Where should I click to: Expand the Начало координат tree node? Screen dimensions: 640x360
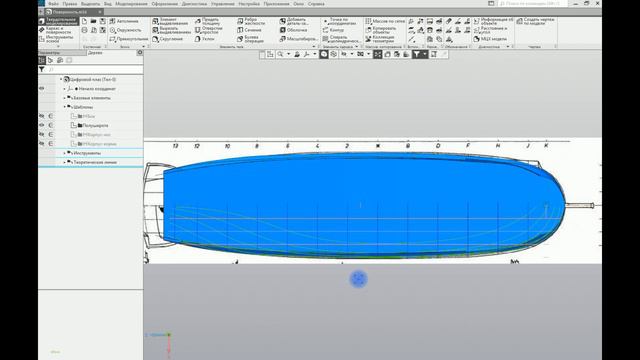64,89
